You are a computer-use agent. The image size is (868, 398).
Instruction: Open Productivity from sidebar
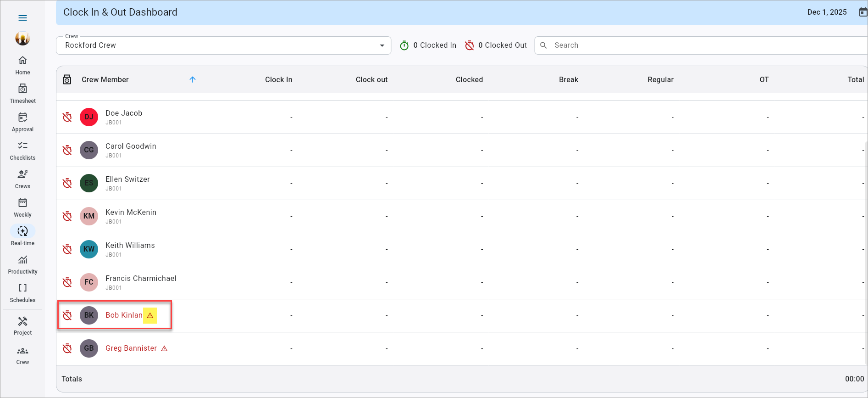click(22, 265)
